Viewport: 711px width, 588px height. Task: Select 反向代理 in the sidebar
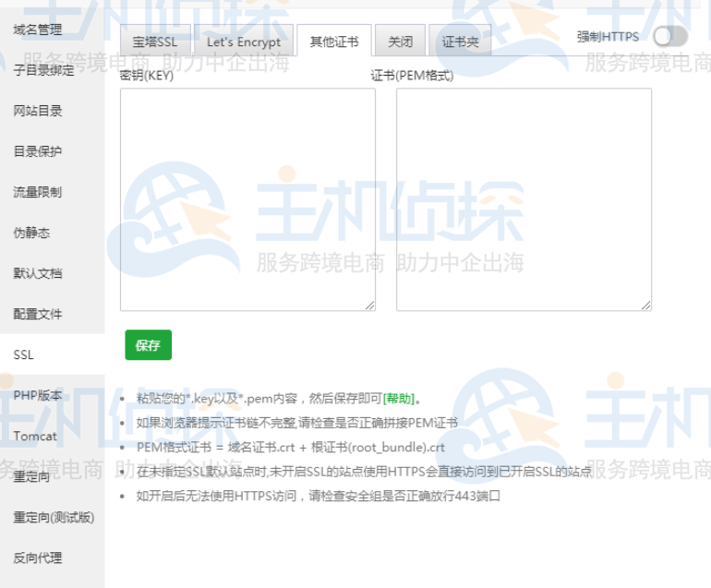coord(38,558)
